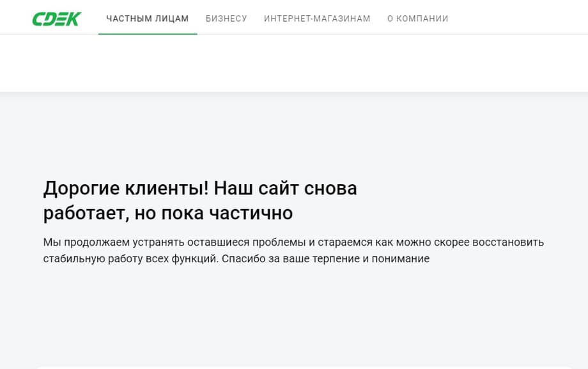Click "Наш сайт снова" in the heading
The height and width of the screenshot is (369, 588).
285,189
